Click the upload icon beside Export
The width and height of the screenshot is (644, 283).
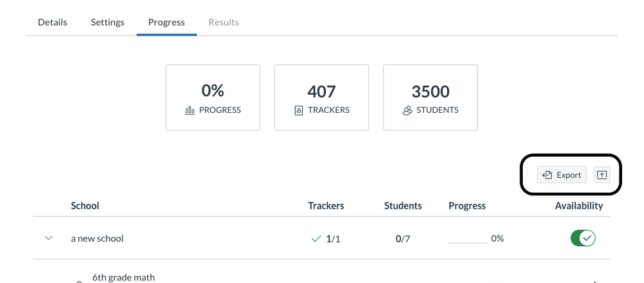click(x=601, y=175)
